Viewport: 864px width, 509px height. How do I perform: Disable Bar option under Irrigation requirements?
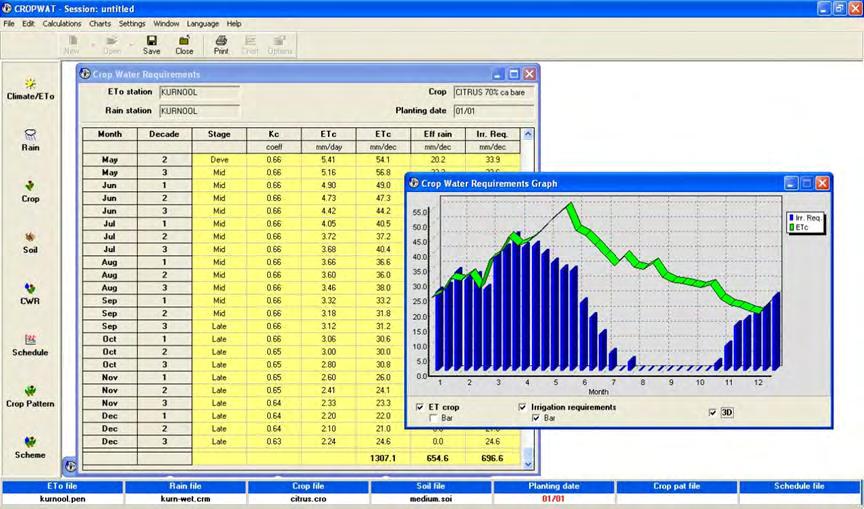(x=536, y=418)
